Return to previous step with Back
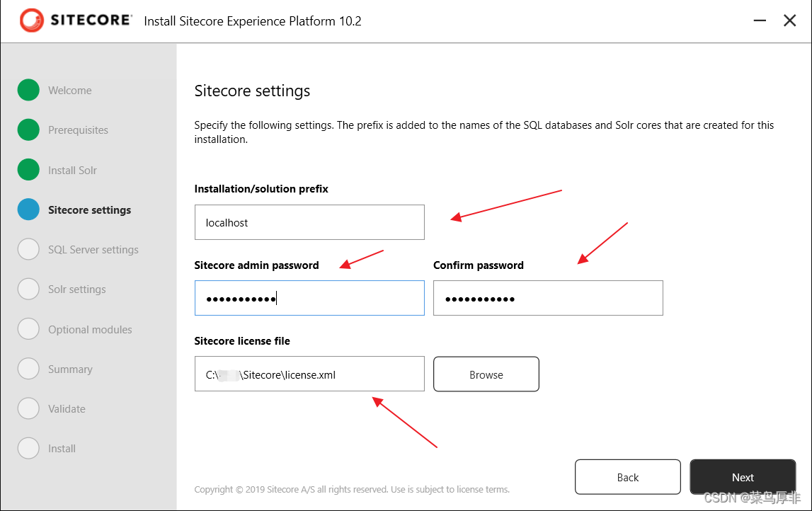812x511 pixels. 628,477
